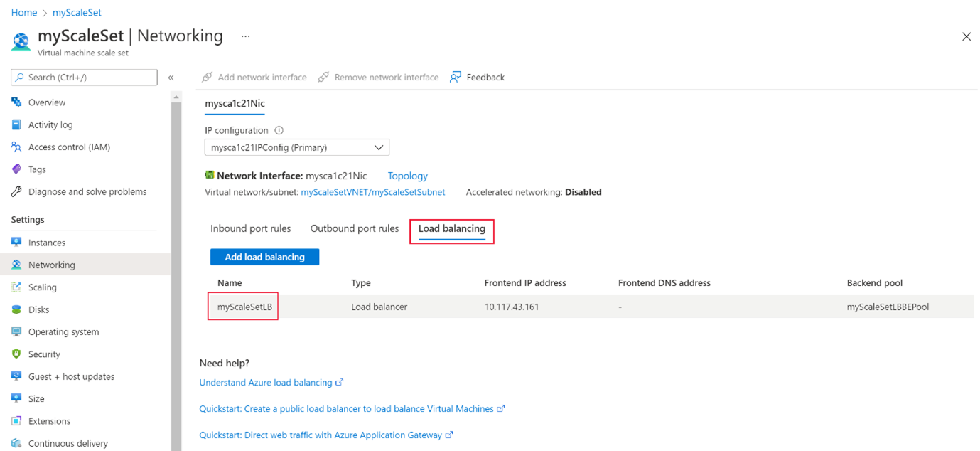Click the Scaling icon
Screen dimensions: 980x451
pos(16,287)
